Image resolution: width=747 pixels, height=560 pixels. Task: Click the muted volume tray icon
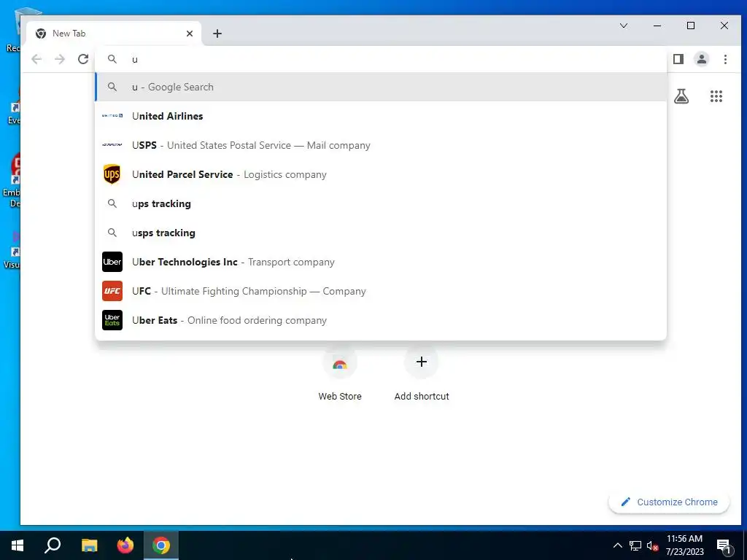tap(652, 545)
